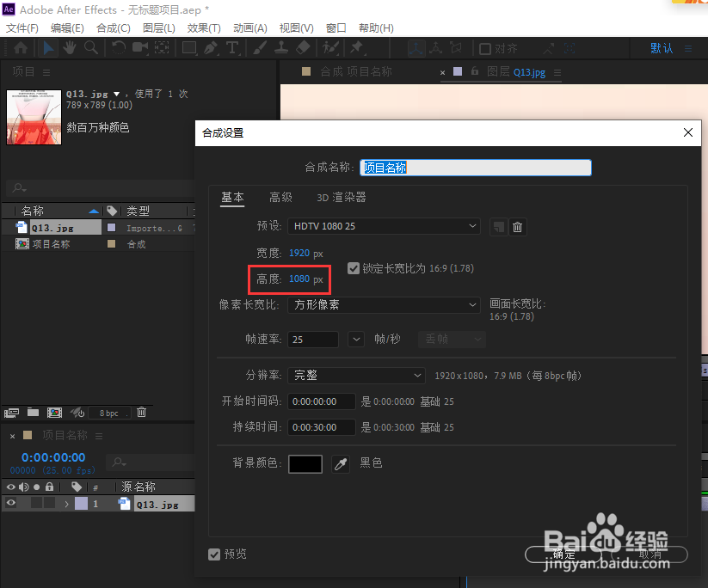Toggle the lock on Q13.jpg layer viewer tab
Screen dimensions: 708x588
[475, 71]
